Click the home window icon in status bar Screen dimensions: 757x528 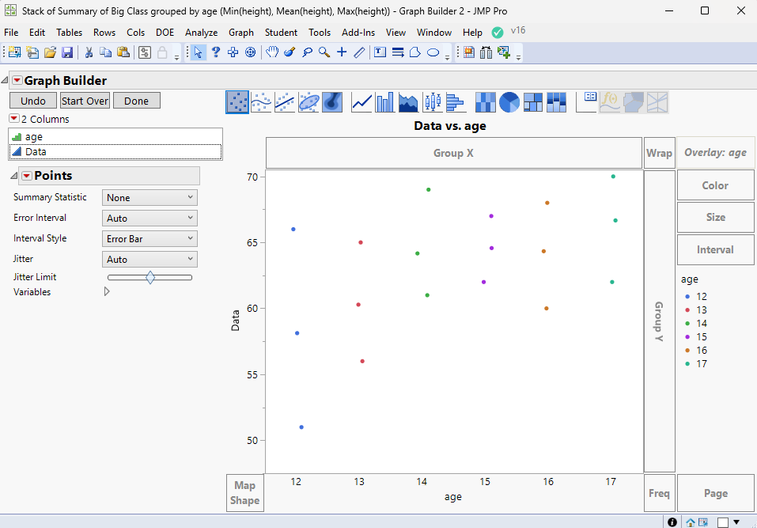(690, 522)
